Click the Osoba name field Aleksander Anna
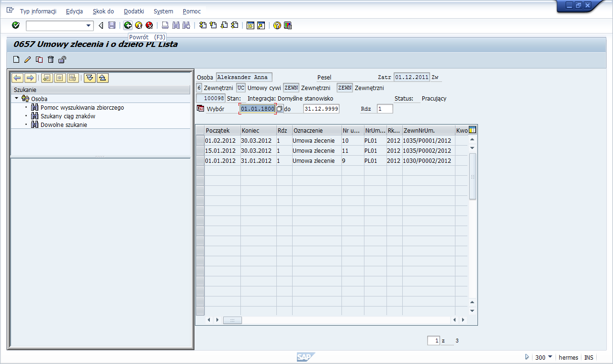The image size is (613, 364). (x=244, y=77)
